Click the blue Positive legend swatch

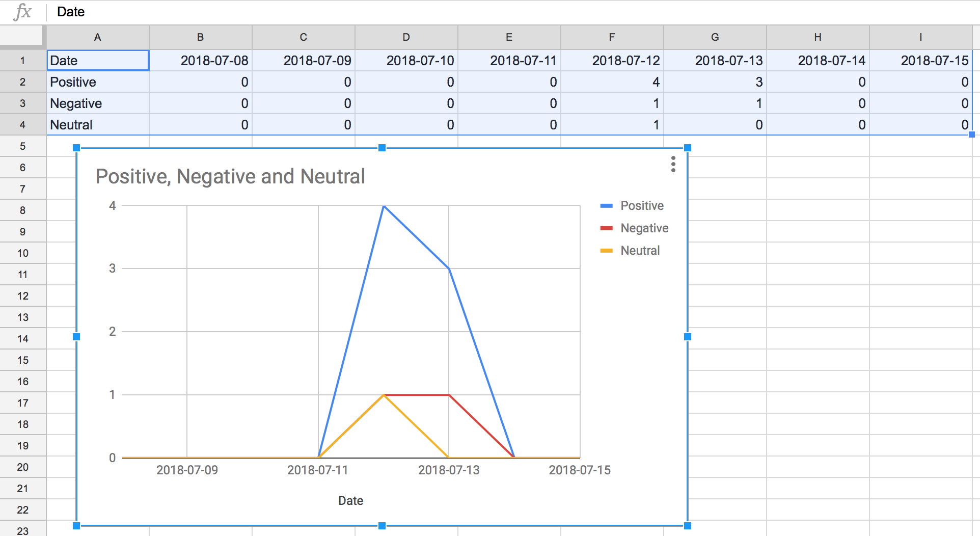pyautogui.click(x=606, y=206)
